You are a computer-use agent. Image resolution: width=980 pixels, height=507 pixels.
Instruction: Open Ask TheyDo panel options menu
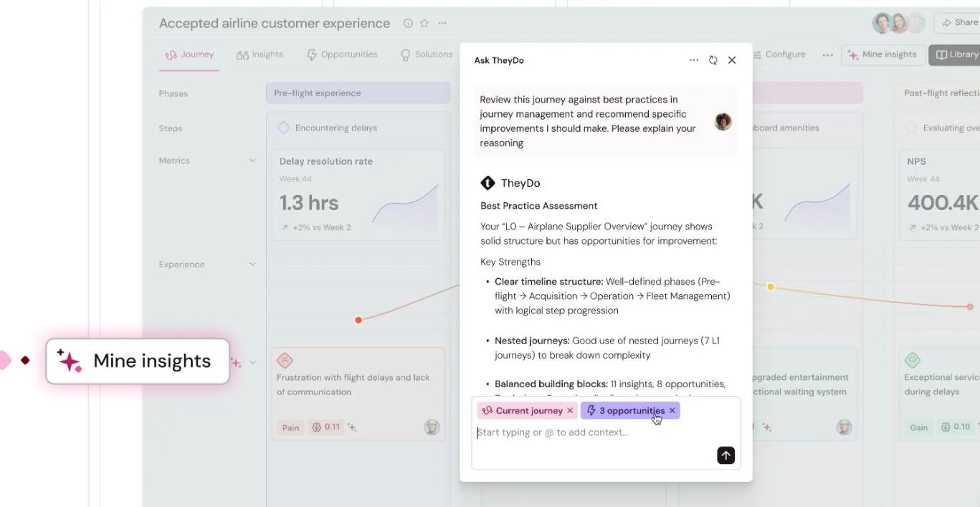pos(693,60)
